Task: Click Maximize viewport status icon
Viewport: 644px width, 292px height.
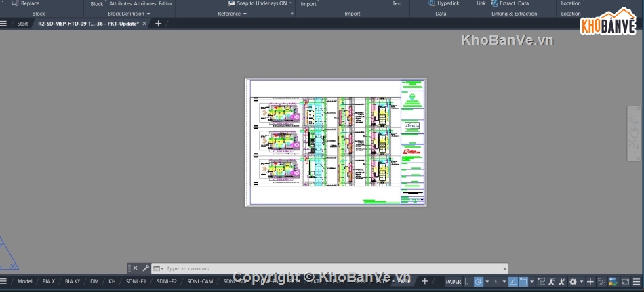Action: point(542,282)
